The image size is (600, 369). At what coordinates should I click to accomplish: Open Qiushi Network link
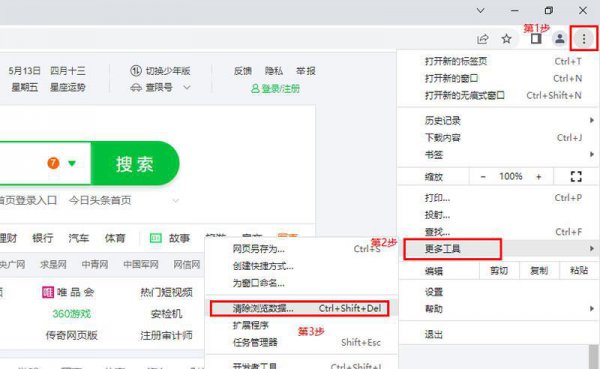tap(53, 265)
